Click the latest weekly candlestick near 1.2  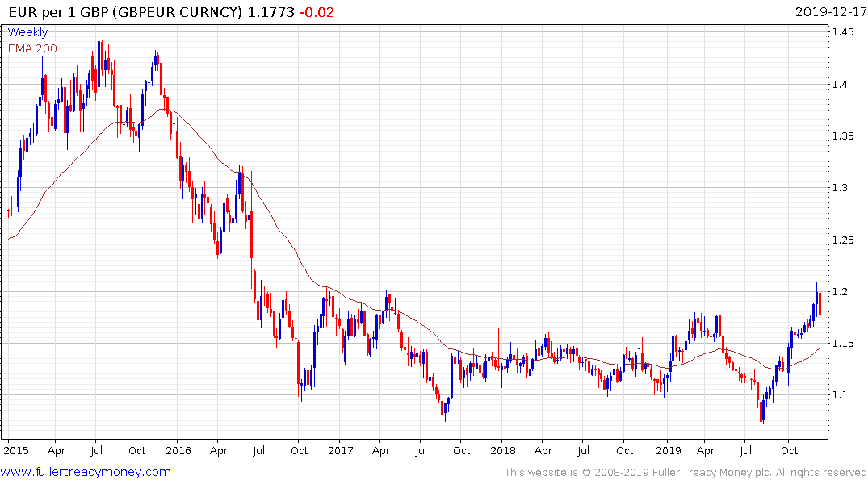tap(820, 302)
